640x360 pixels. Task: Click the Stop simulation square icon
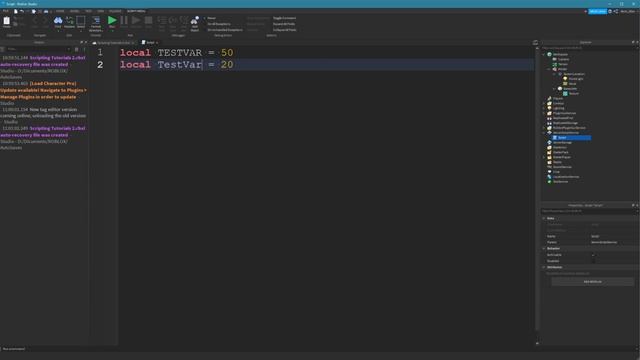coord(149,20)
